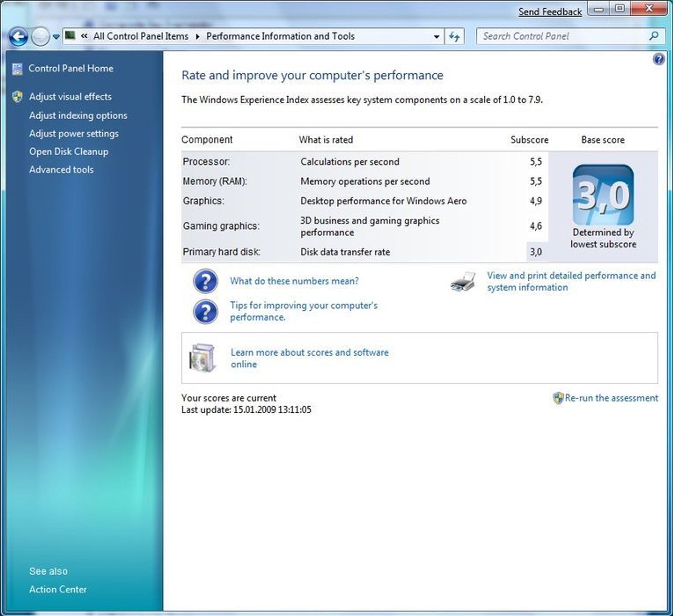Screen dimensions: 673x616
Task: Select the Processor row label
Action: pyautogui.click(x=206, y=162)
